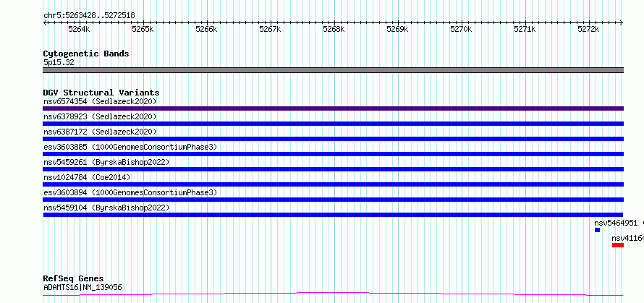Click the gray 5p15.32 cytogenetic band bar

point(333,70)
